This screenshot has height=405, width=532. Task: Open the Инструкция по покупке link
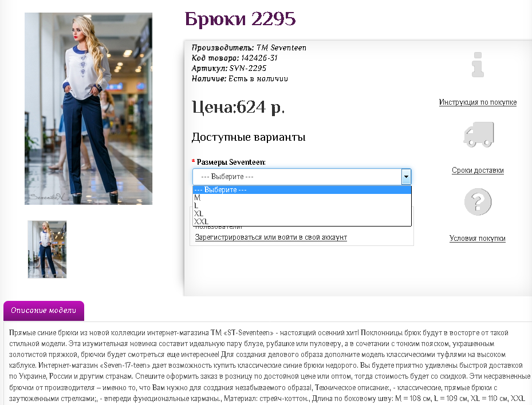478,102
